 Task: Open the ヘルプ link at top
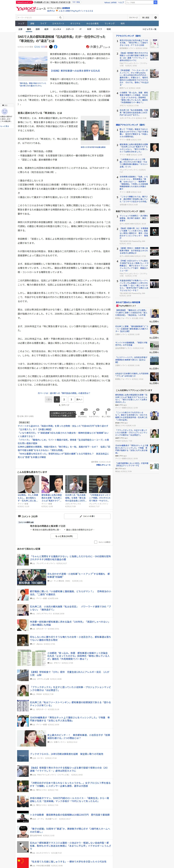(121, 2)
